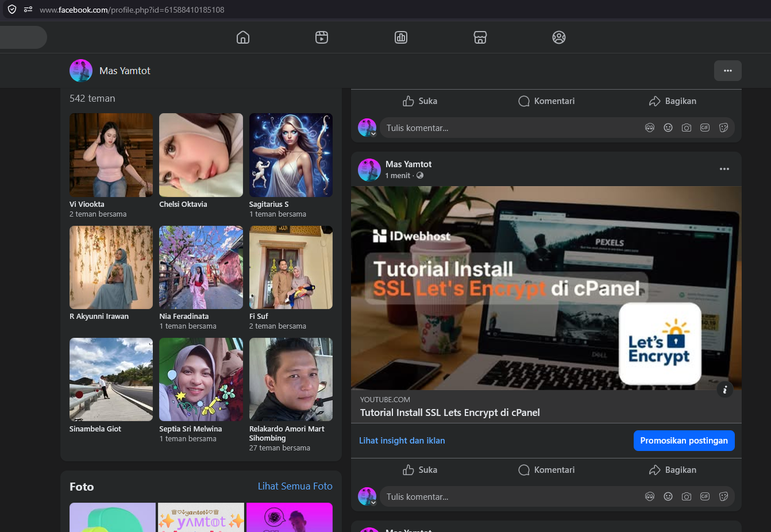
Task: Click the camera icon in bottom comment box
Action: click(687, 496)
